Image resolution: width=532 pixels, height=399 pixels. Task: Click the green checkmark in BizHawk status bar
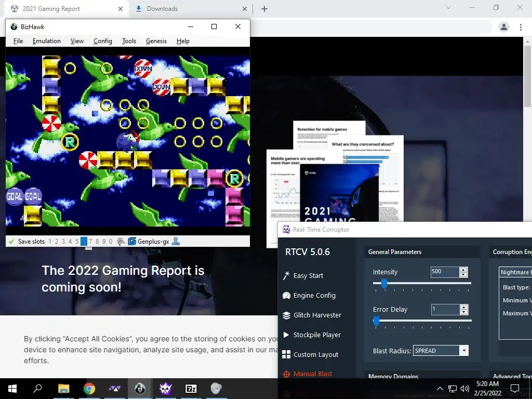coord(11,242)
